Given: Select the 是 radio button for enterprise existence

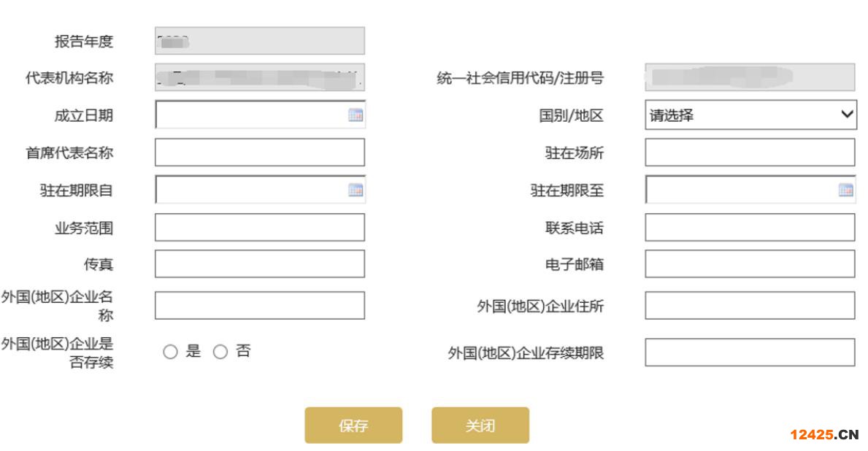Looking at the screenshot, I should pos(171,351).
